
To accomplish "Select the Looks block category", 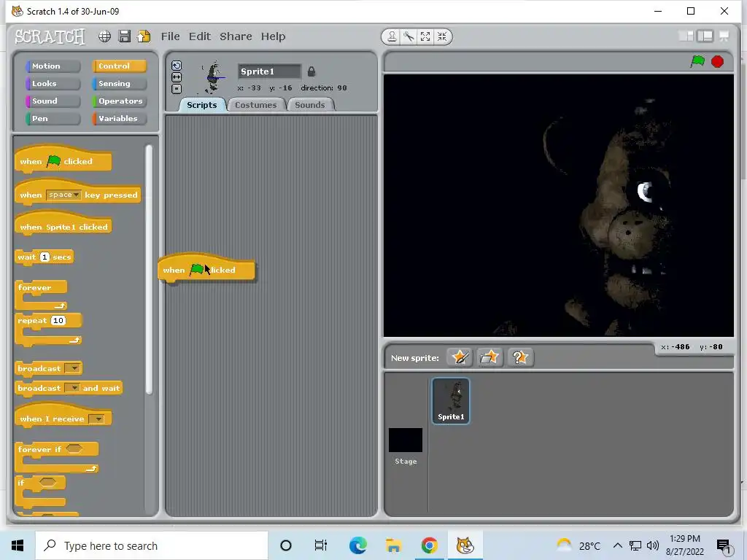I will [53, 84].
